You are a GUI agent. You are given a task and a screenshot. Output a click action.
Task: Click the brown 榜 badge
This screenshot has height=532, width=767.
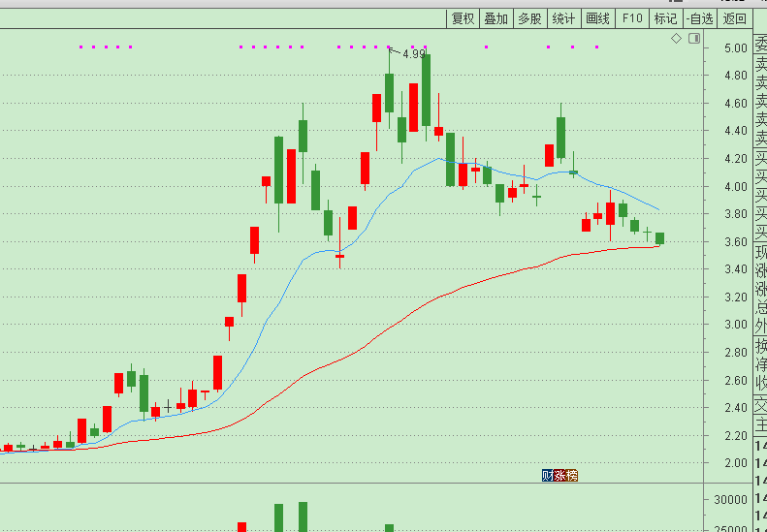point(572,475)
